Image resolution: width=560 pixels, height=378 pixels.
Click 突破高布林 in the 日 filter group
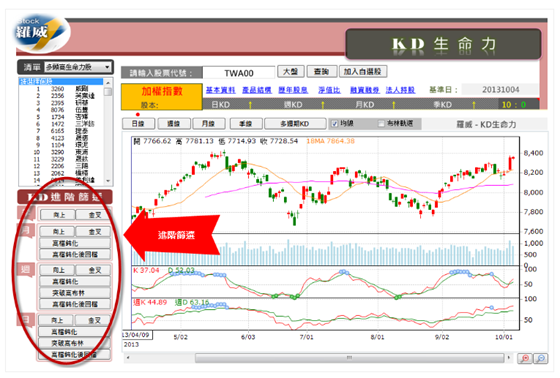coord(74,343)
